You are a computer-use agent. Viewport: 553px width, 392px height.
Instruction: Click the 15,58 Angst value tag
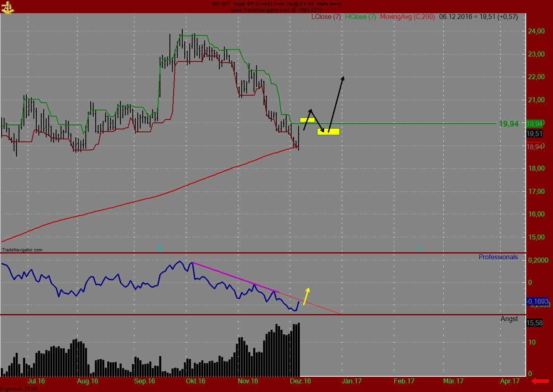click(x=534, y=323)
